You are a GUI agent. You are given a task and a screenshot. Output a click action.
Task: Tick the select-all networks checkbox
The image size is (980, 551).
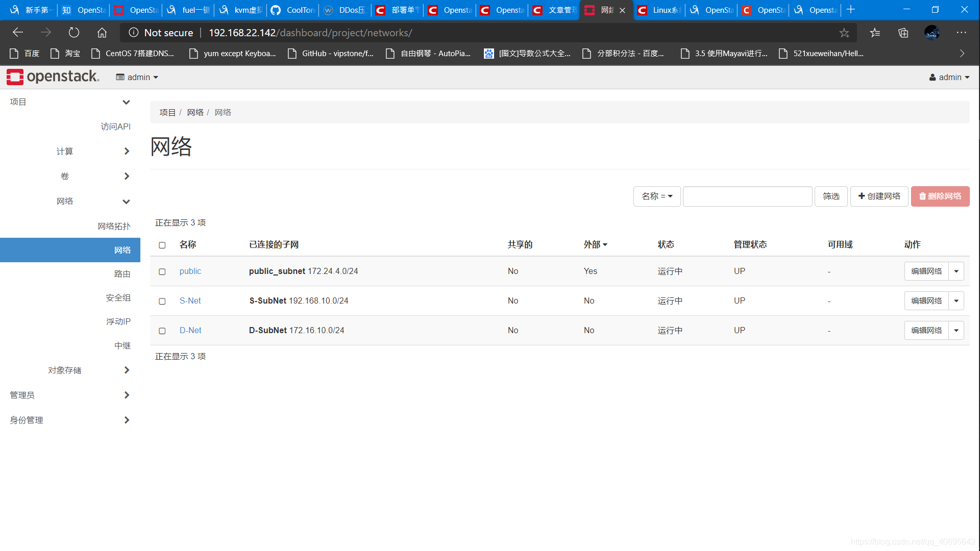[162, 245]
